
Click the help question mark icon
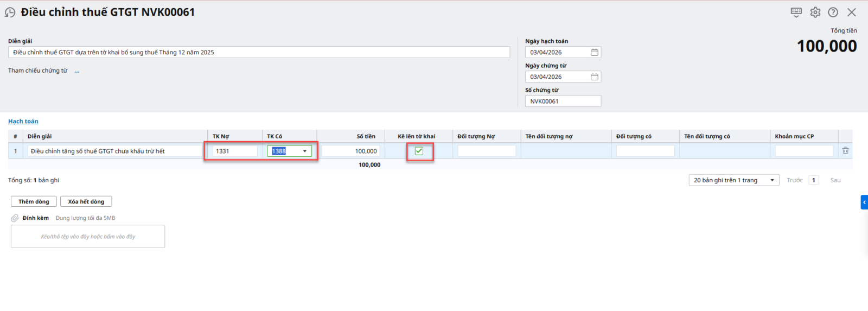tap(833, 12)
